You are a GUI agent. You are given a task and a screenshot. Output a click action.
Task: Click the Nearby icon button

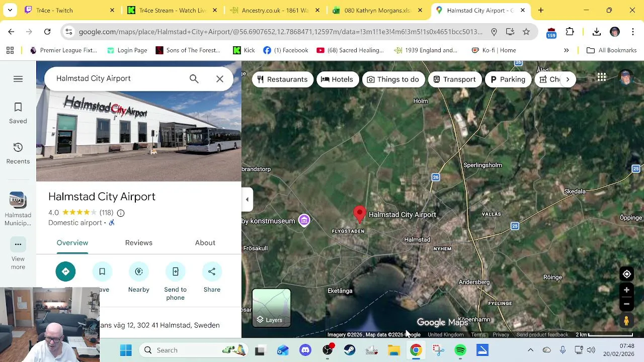[x=139, y=271]
